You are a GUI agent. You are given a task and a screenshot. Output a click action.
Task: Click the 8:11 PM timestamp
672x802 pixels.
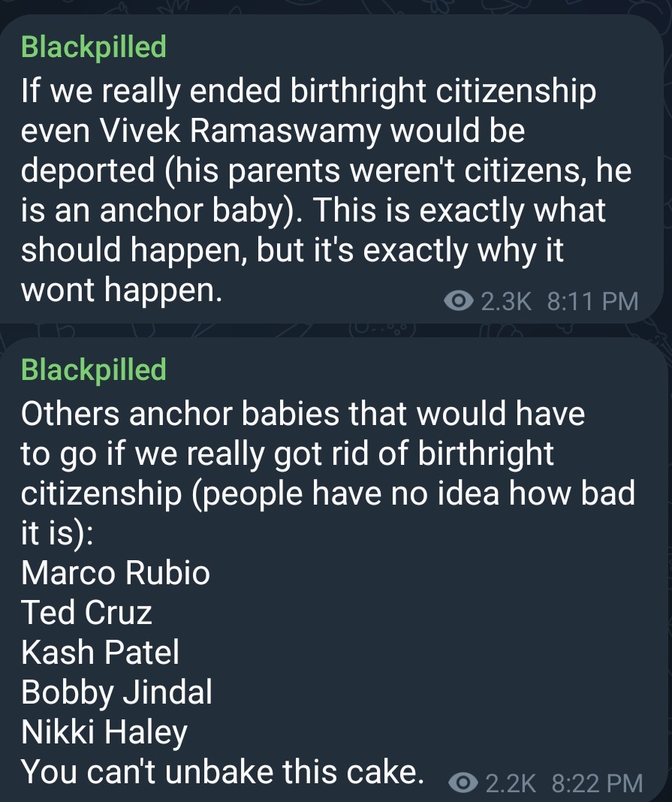592,300
